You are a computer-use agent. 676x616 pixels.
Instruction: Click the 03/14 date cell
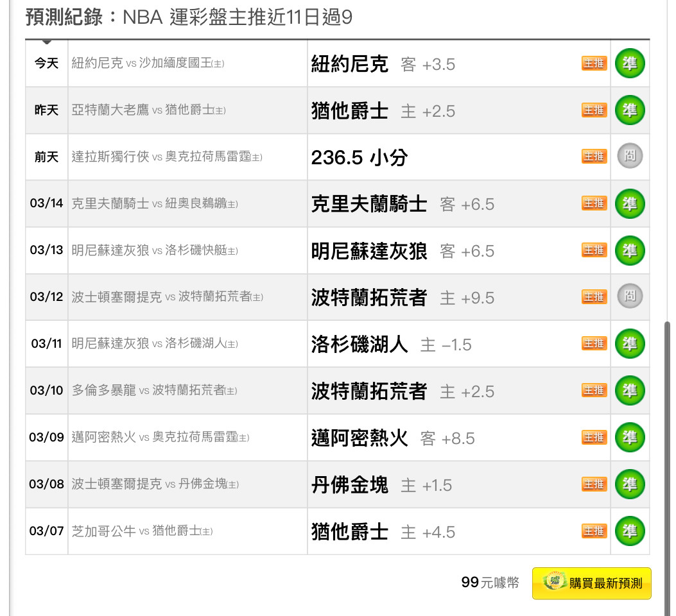click(47, 203)
